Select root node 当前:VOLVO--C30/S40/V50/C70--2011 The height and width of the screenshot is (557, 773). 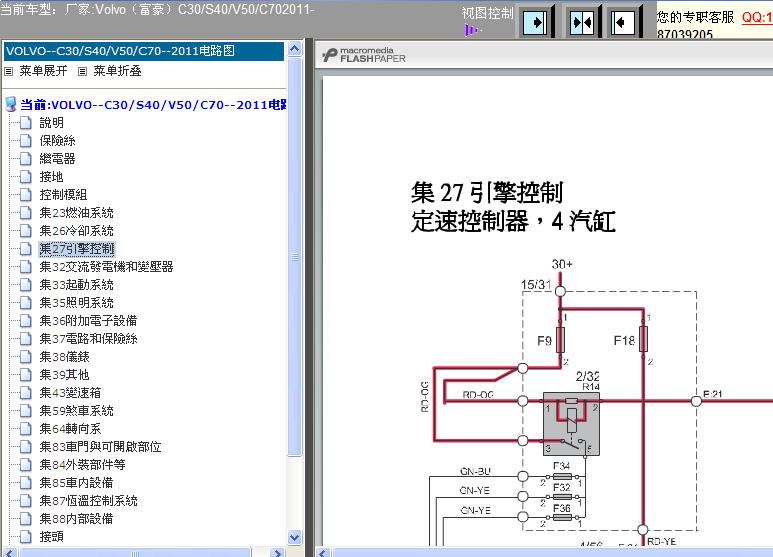pos(153,104)
